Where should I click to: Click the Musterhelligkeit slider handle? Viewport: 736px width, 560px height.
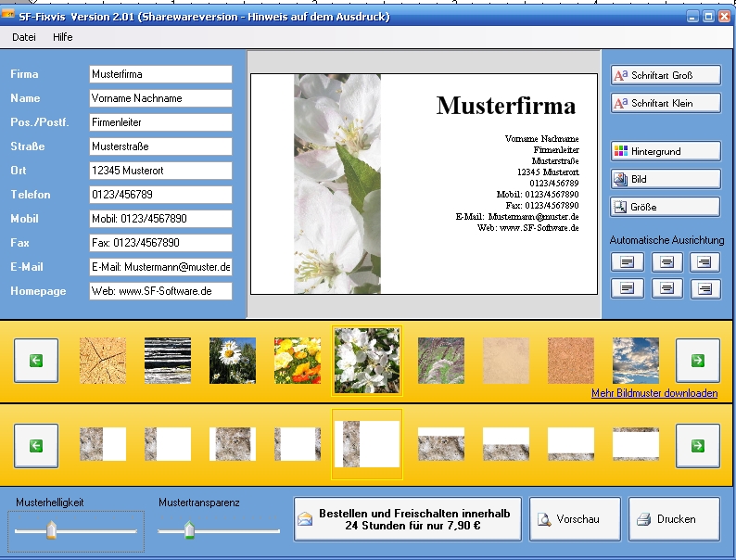51,529
